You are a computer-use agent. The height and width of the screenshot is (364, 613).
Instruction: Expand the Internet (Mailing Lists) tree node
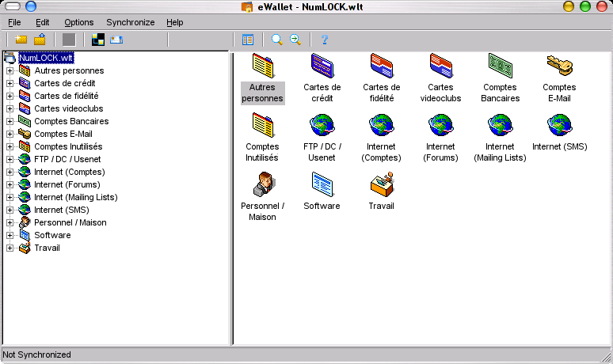coord(10,197)
